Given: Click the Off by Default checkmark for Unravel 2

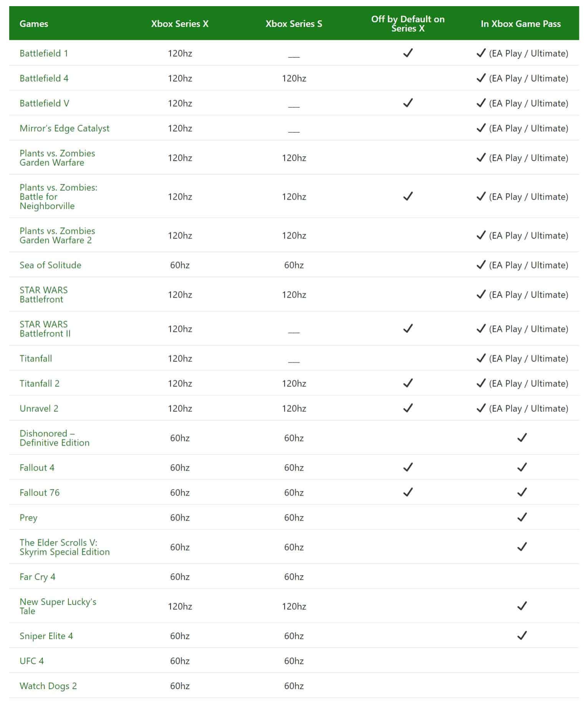Looking at the screenshot, I should (x=408, y=408).
